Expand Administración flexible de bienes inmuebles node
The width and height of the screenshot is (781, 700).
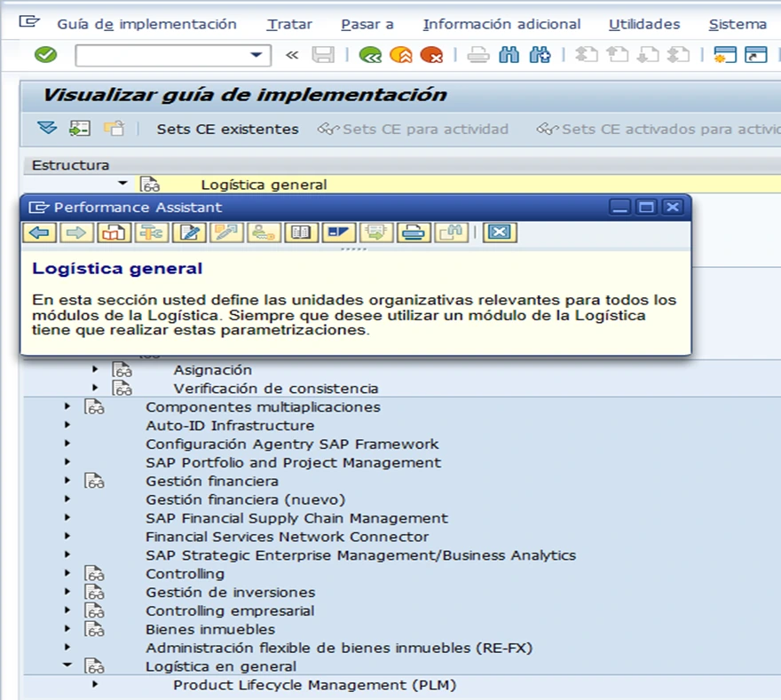(67, 648)
